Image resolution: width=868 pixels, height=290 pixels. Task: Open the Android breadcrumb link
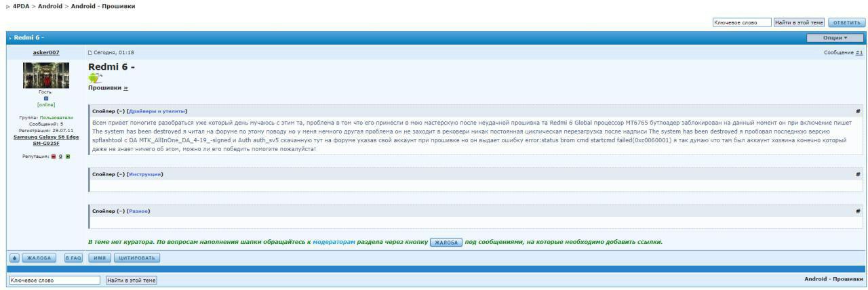tap(52, 6)
